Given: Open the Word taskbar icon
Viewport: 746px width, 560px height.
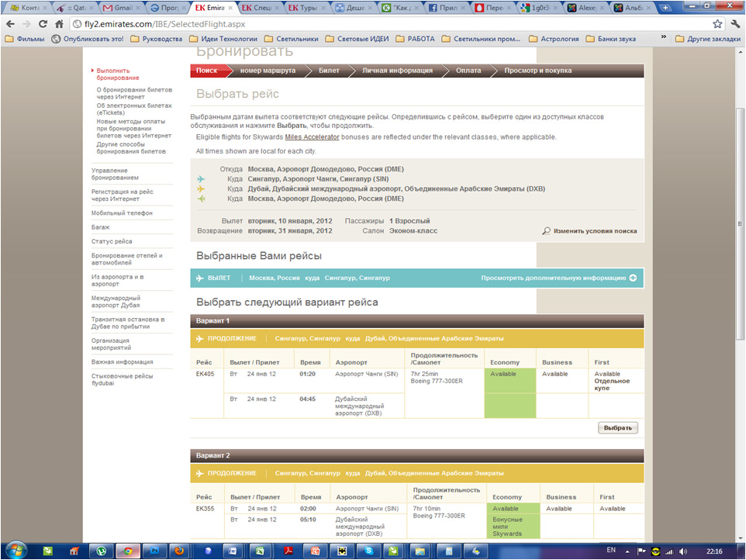Looking at the screenshot, I should (233, 551).
